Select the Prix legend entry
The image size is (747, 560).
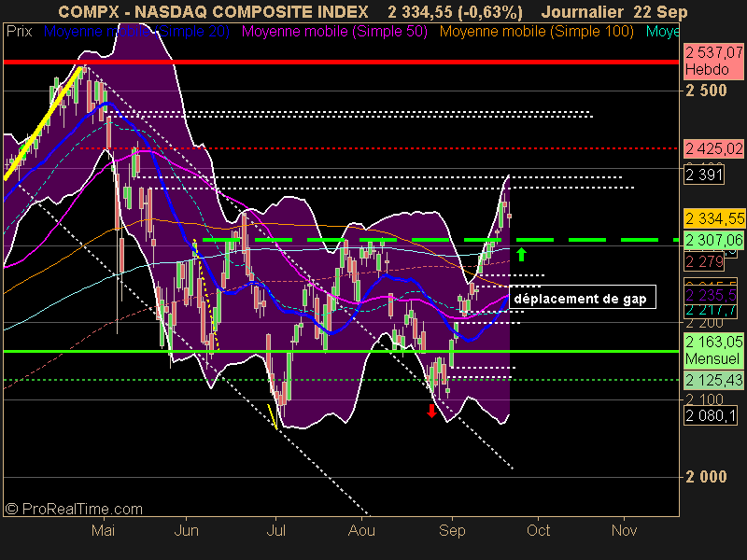(20, 32)
